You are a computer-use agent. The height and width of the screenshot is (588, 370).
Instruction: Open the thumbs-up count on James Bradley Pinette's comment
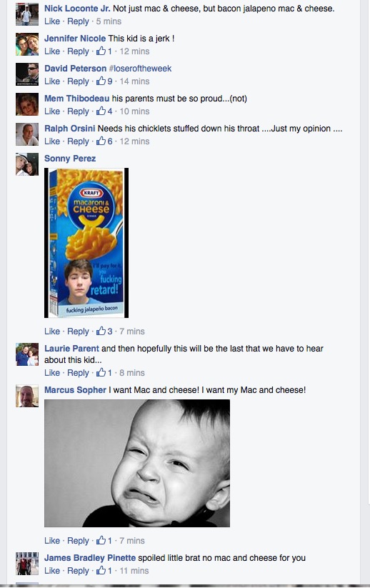[x=104, y=570]
